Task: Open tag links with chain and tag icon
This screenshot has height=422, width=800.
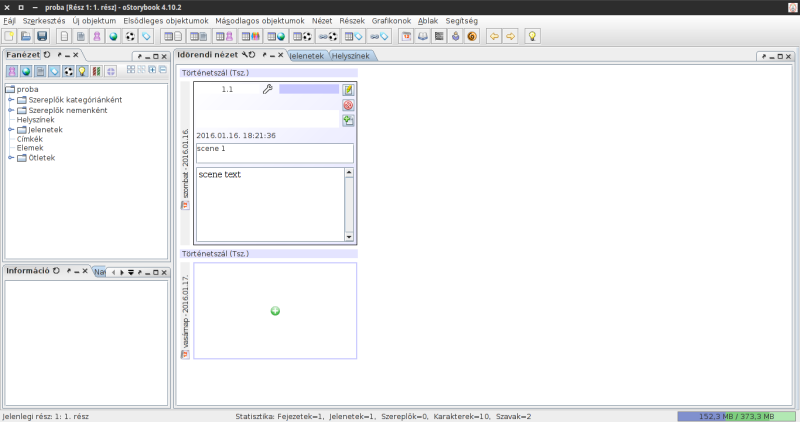Action: click(x=379, y=36)
